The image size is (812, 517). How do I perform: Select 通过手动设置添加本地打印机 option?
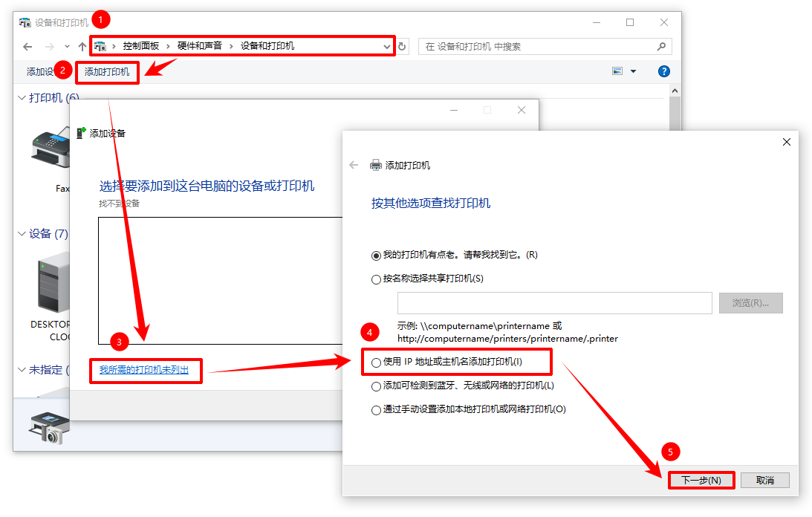(x=377, y=410)
